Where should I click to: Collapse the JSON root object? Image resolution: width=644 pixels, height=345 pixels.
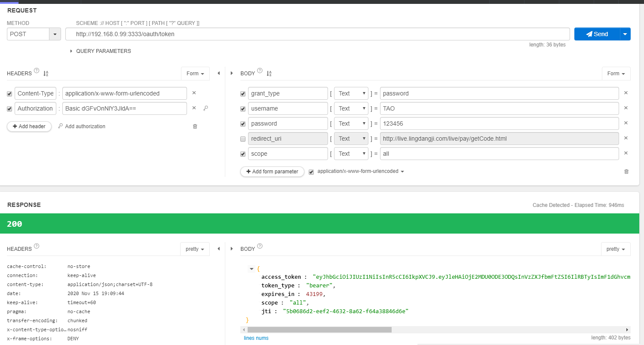click(x=251, y=269)
